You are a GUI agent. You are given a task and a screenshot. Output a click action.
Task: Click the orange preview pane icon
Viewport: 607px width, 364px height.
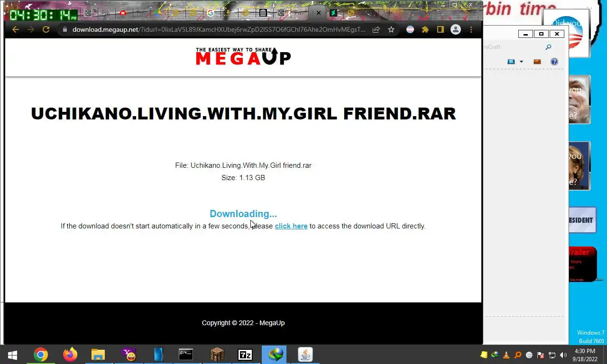click(x=537, y=62)
